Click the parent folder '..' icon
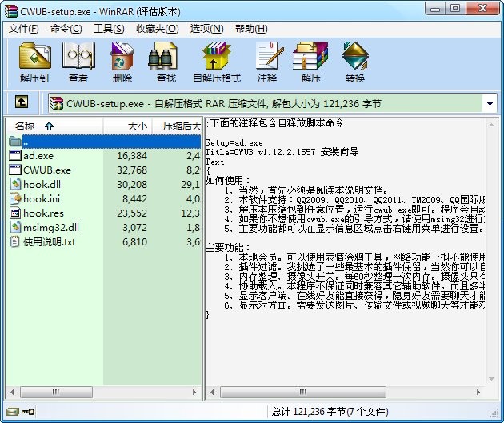 point(15,141)
